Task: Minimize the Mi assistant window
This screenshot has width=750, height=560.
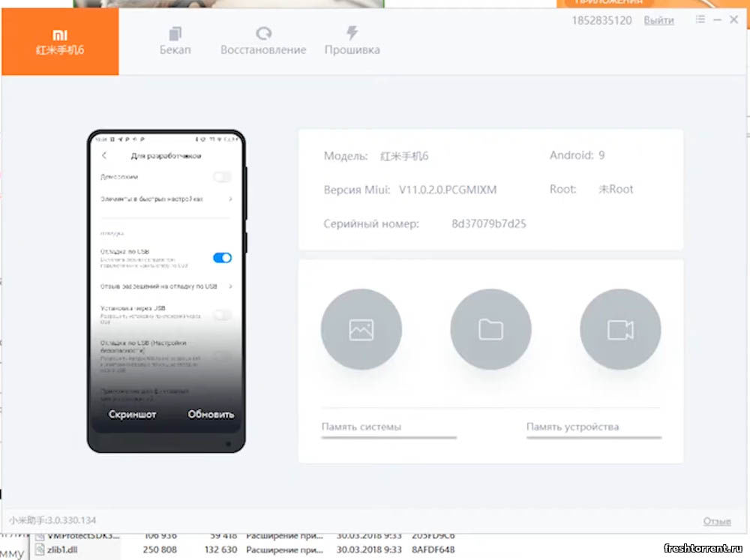Action: pos(718,20)
